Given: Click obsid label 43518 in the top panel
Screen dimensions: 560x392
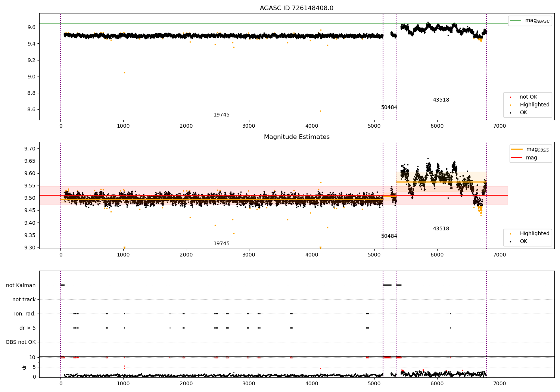Looking at the screenshot, I should pos(441,100).
